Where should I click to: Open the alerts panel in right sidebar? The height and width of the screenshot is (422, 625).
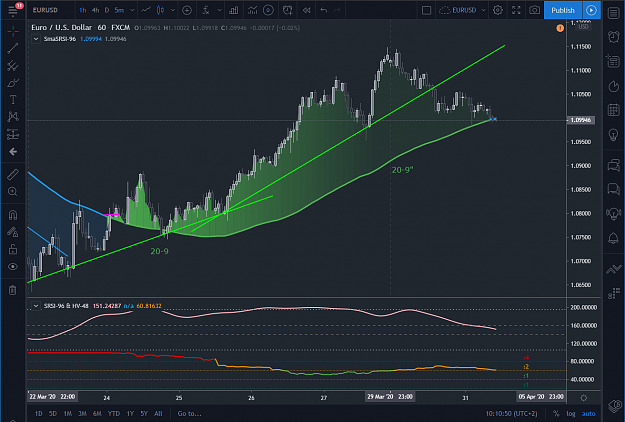pyautogui.click(x=613, y=37)
